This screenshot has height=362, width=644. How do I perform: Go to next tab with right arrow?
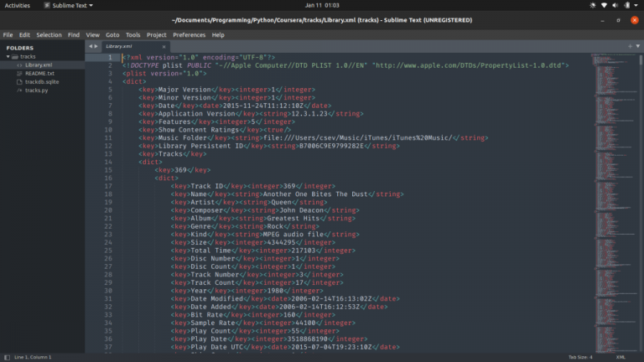96,46
